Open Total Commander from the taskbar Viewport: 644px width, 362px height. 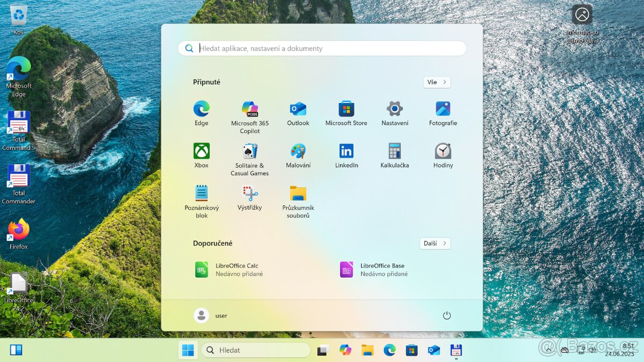[456, 350]
